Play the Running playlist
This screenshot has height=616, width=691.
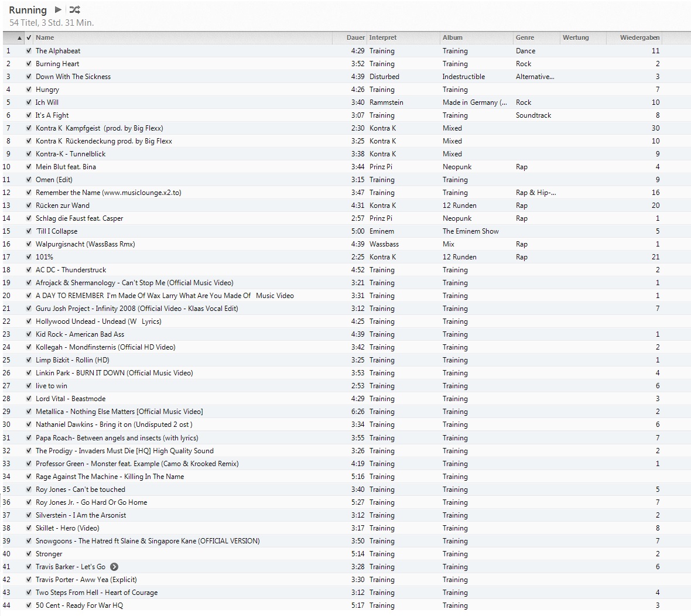58,10
